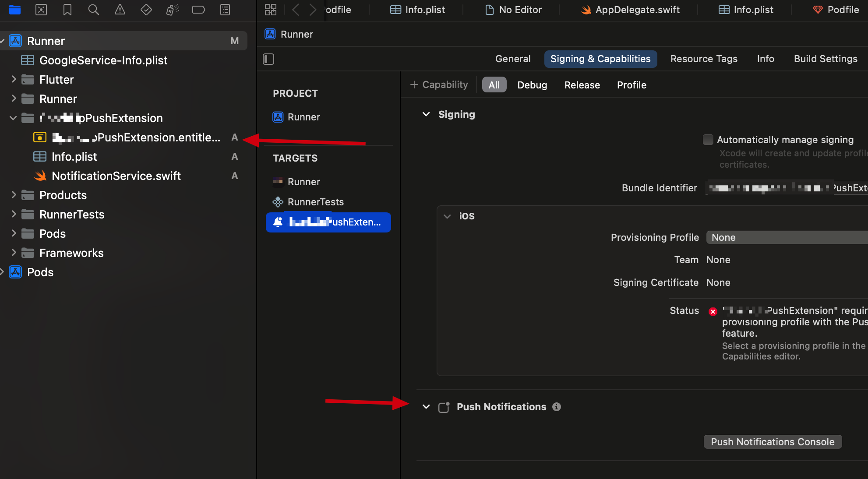Open the Find navigator magnifier icon

tap(93, 10)
